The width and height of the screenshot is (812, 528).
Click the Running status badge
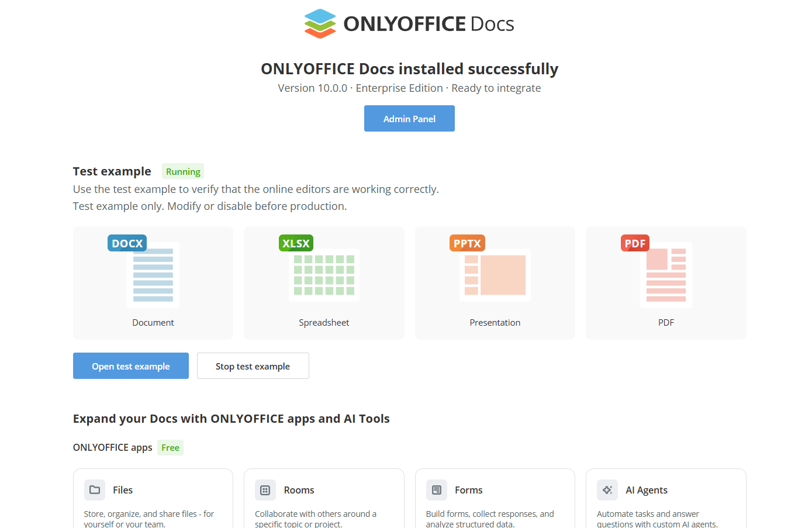[x=183, y=171]
